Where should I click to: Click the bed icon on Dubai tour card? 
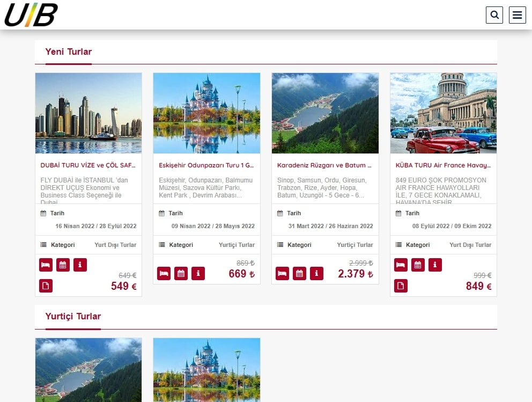point(46,265)
